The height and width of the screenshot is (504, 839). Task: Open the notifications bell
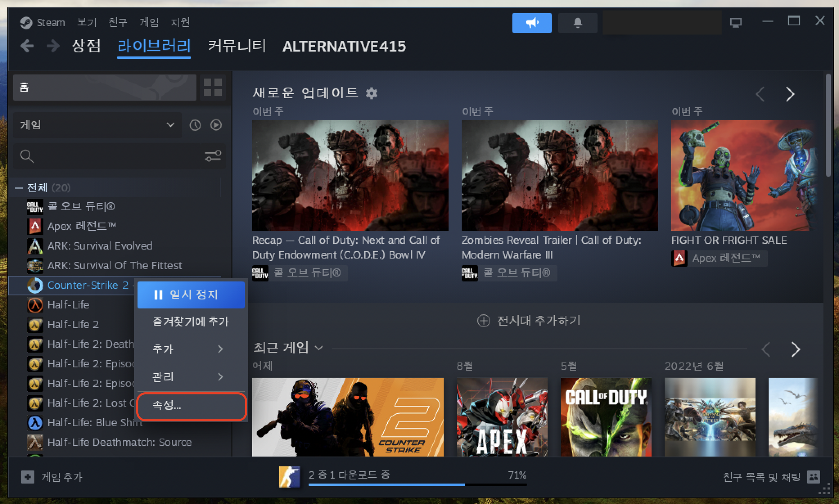tap(577, 22)
